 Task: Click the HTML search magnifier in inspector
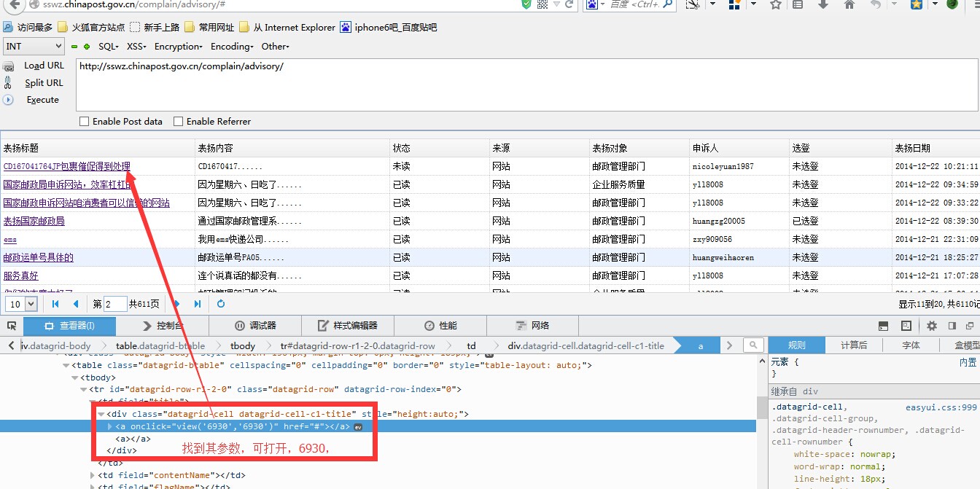(x=753, y=345)
